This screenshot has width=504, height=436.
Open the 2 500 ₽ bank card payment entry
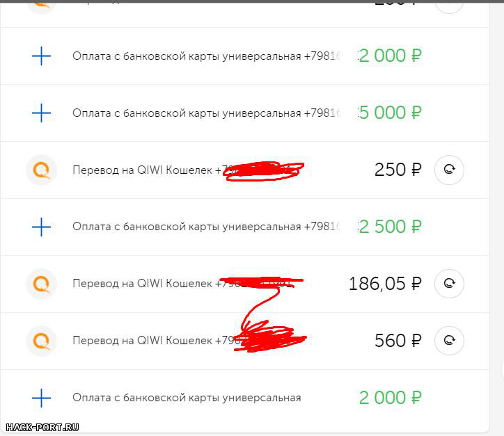click(x=244, y=227)
